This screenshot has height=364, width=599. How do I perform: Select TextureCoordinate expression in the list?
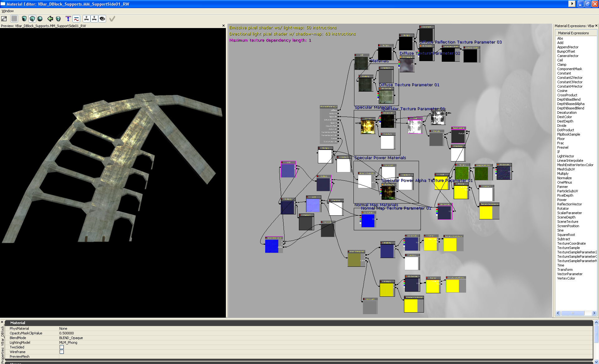(x=571, y=243)
